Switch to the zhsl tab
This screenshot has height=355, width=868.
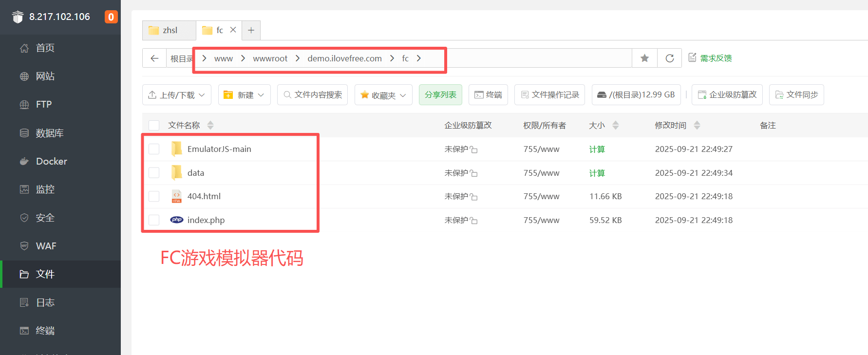tap(169, 30)
